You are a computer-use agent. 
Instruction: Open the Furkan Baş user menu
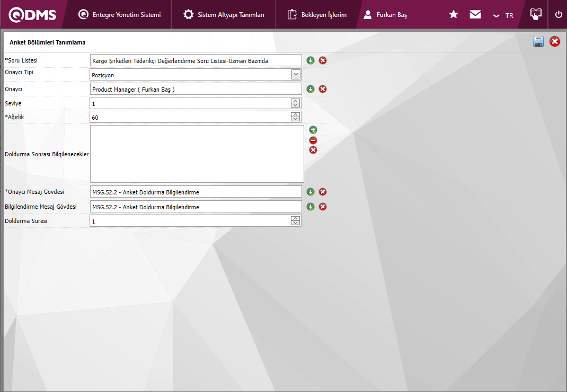(385, 15)
